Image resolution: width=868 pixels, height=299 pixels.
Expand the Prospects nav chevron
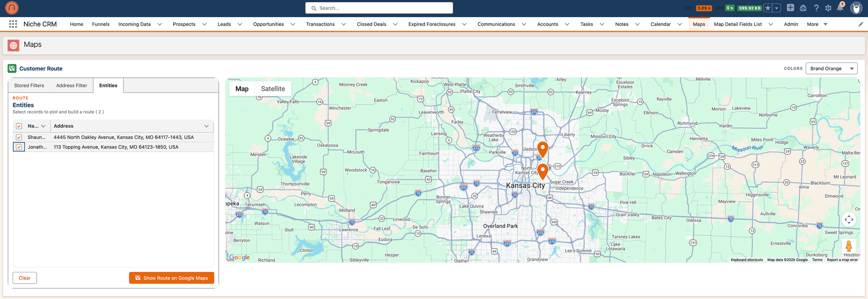[x=204, y=24]
